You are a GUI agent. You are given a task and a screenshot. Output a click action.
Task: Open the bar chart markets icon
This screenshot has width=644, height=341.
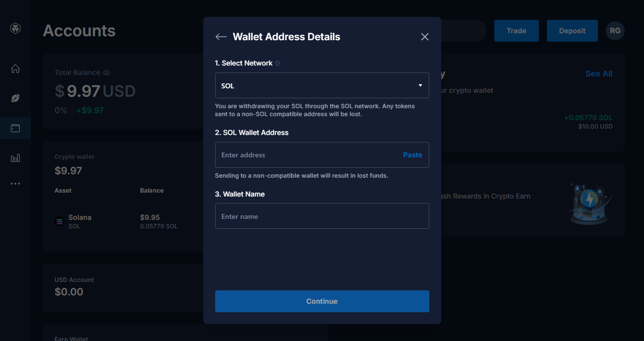point(15,158)
